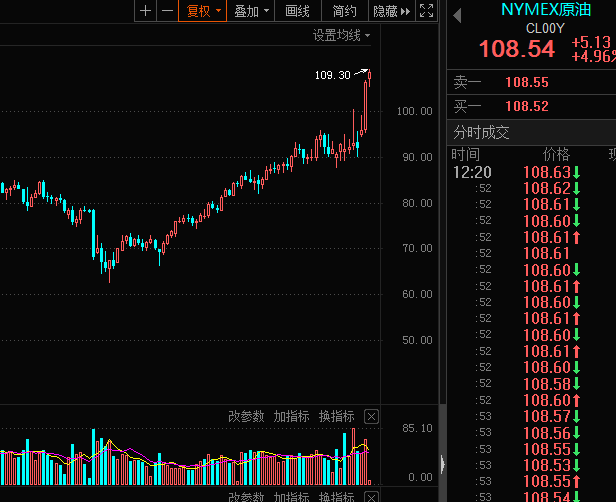Click the 卖一 ask price 108.55
The height and width of the screenshot is (502, 616).
pos(526,83)
